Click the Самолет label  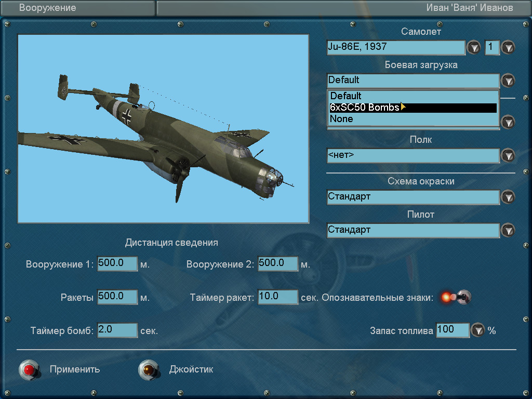point(421,32)
